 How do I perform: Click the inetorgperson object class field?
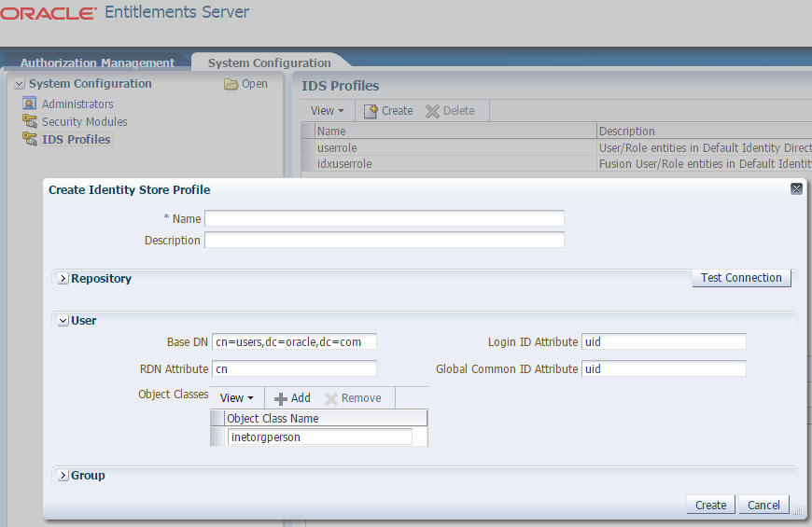pyautogui.click(x=320, y=437)
